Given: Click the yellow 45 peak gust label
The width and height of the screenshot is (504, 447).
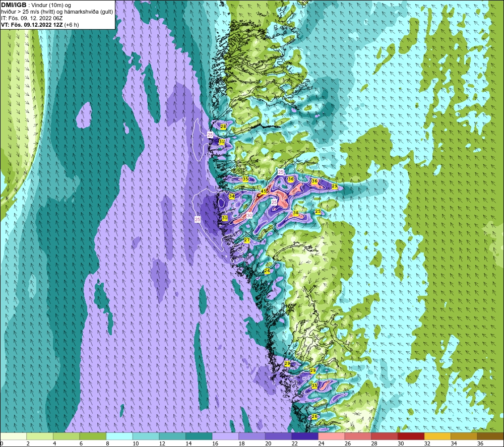Looking at the screenshot, I should tap(263, 191).
